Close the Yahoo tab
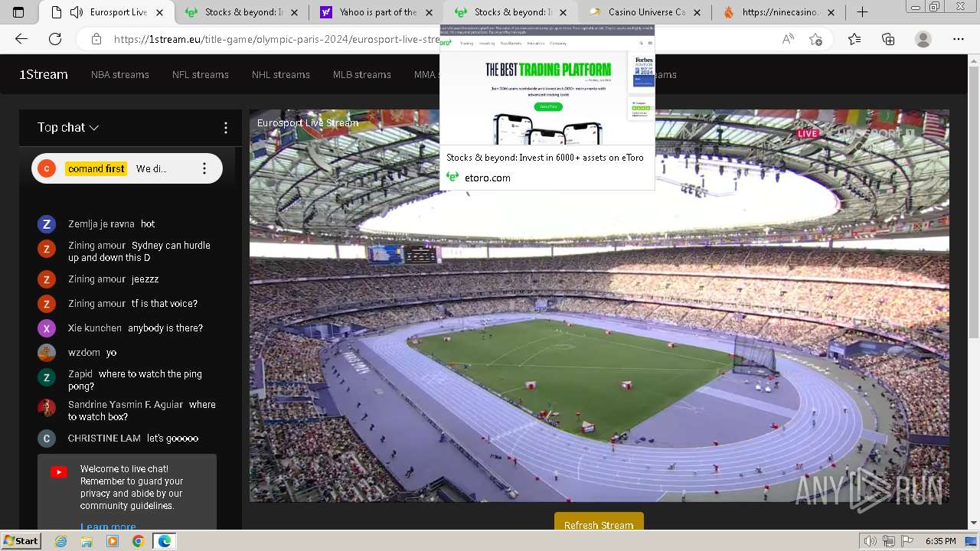The image size is (980, 551). pyautogui.click(x=429, y=12)
